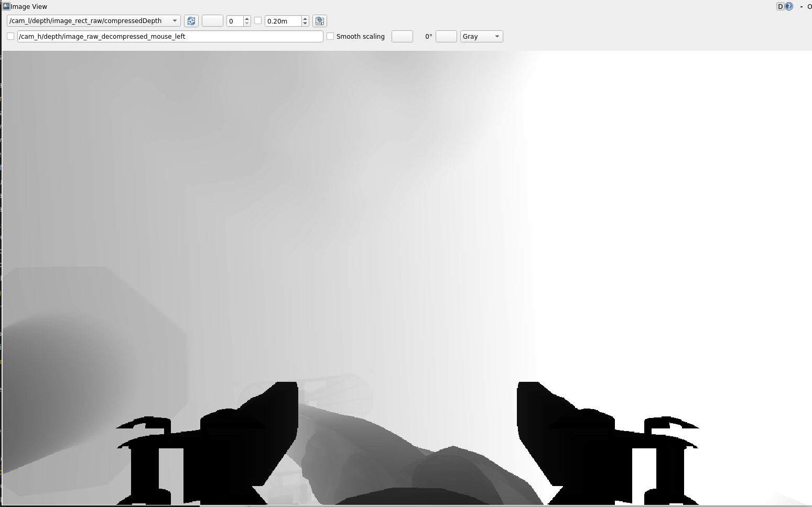The image size is (812, 507).
Task: Enable mouse click publishing checkbox
Action: point(10,37)
